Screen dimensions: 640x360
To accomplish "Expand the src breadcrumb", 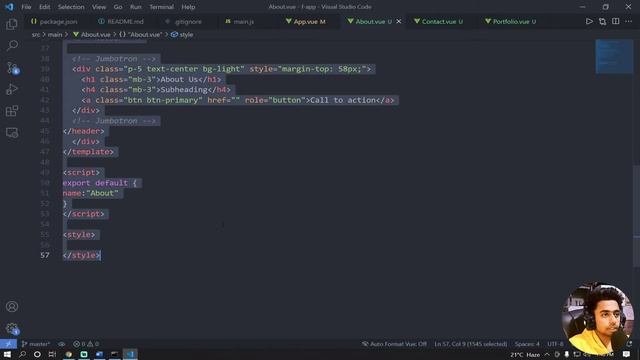I will (x=36, y=35).
